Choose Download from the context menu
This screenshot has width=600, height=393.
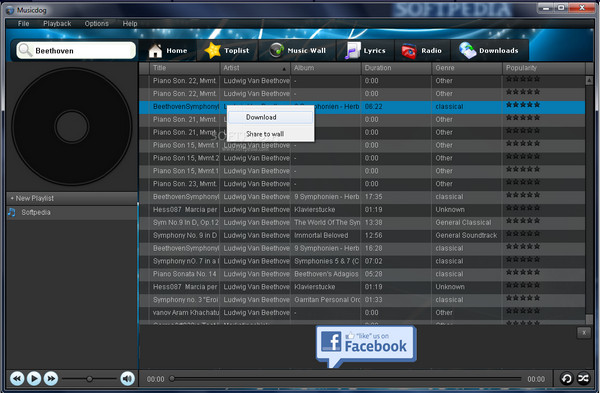pyautogui.click(x=271, y=117)
